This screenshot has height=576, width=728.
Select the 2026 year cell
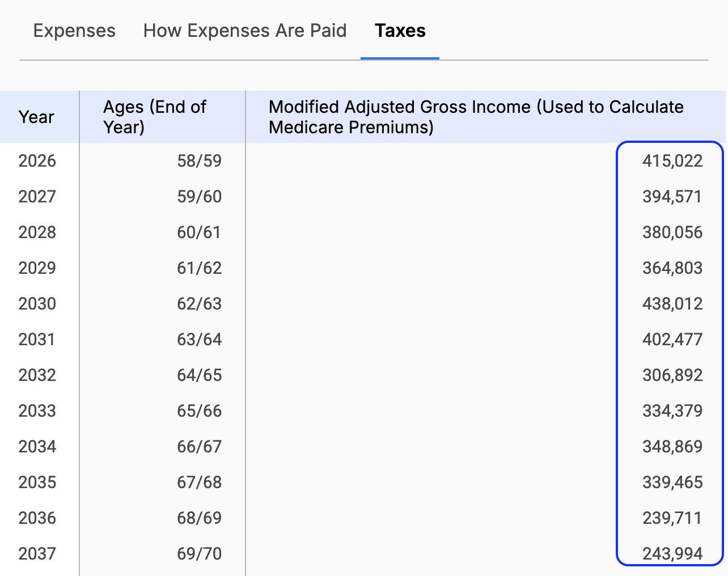(x=37, y=161)
